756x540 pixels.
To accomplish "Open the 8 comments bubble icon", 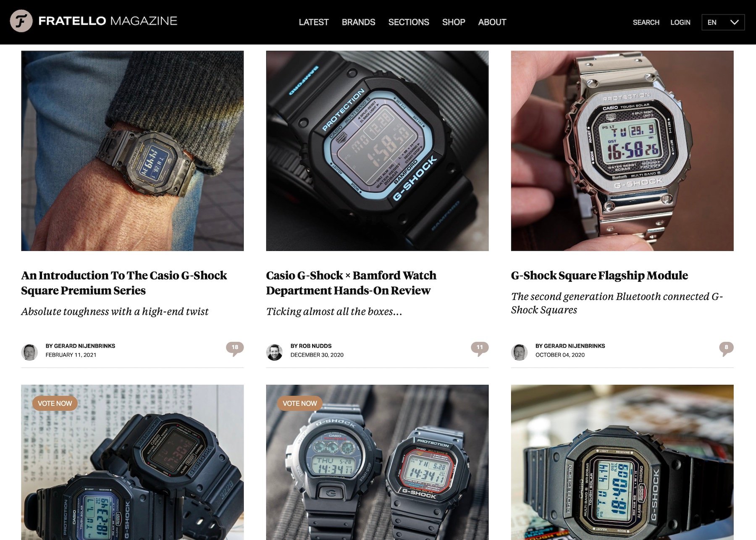I will pos(726,349).
